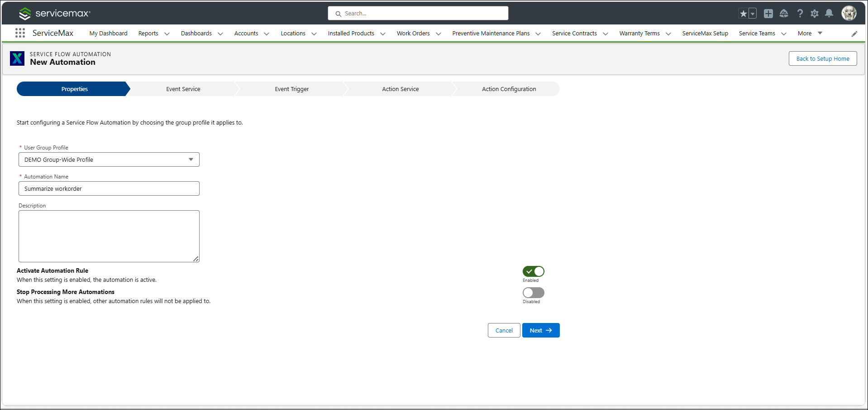Click the Cancel button
Screen dimensions: 868x410
pos(504,330)
